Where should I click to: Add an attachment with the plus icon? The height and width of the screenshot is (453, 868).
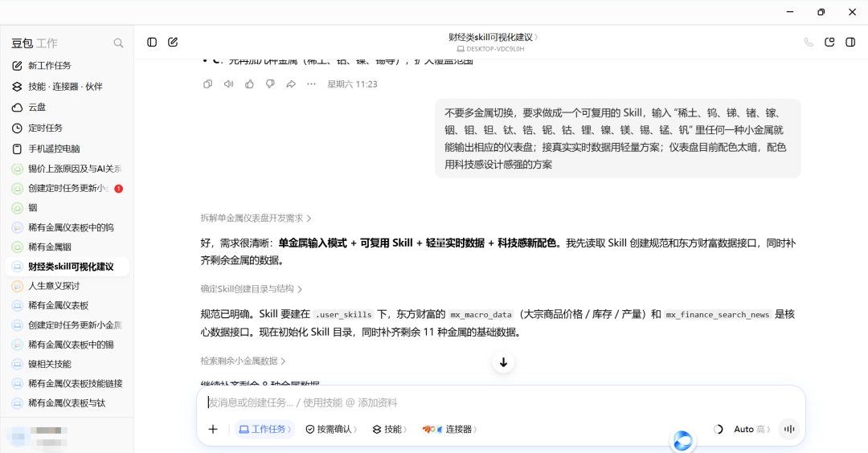tap(213, 429)
